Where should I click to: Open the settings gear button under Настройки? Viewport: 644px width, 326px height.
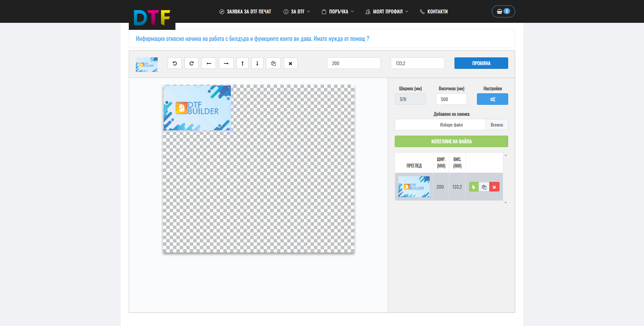pos(492,99)
